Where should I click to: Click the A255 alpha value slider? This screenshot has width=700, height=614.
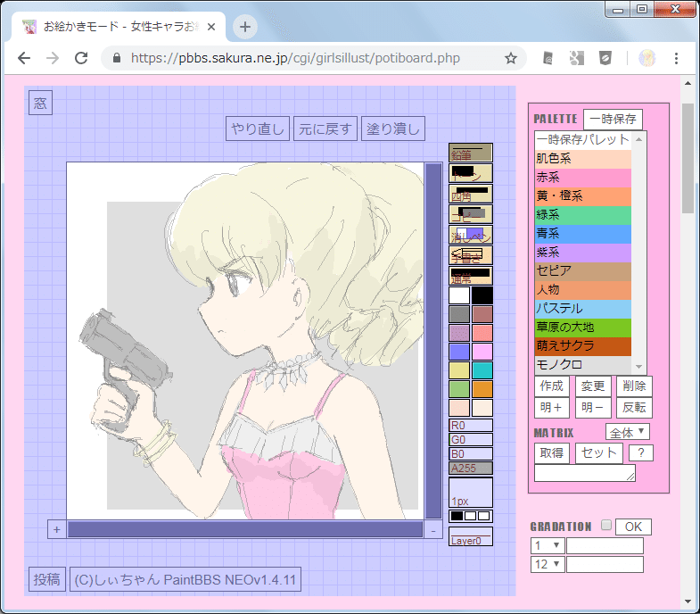click(x=471, y=468)
